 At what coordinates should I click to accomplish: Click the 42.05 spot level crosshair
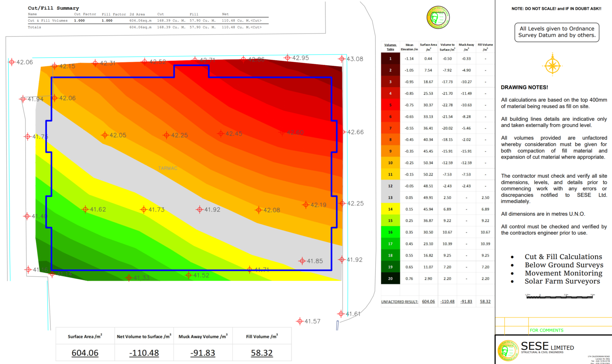coord(105,135)
